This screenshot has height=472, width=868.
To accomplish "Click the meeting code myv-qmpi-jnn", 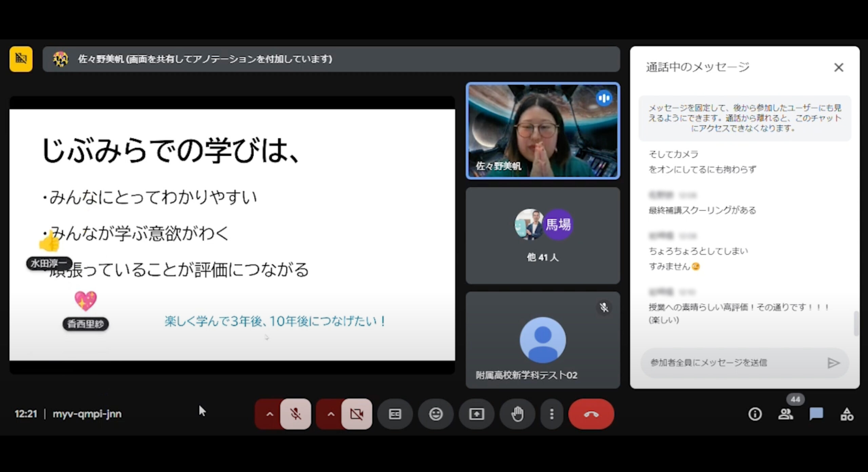I will click(x=87, y=414).
